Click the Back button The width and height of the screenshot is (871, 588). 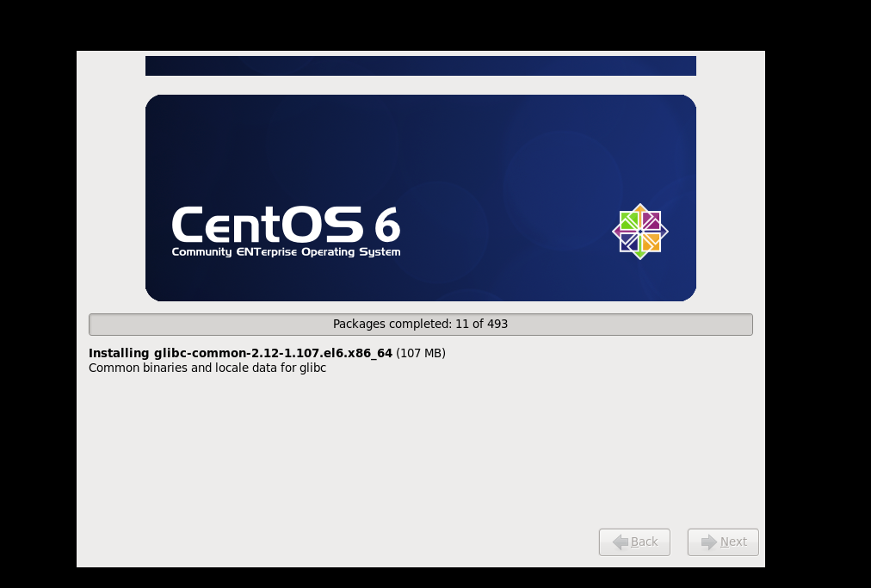634,542
